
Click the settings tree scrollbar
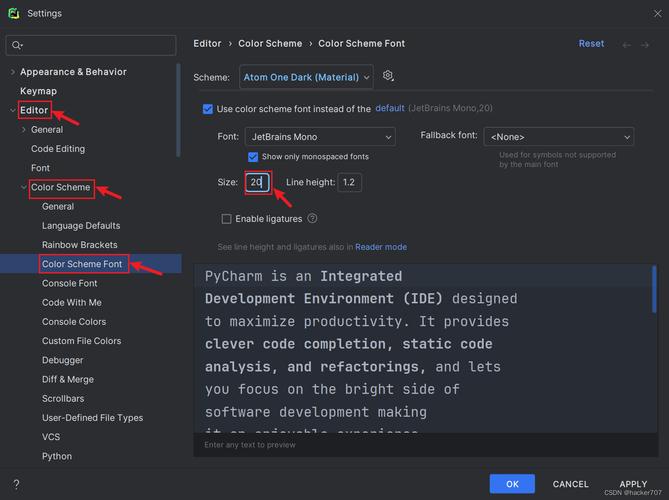pyautogui.click(x=178, y=110)
